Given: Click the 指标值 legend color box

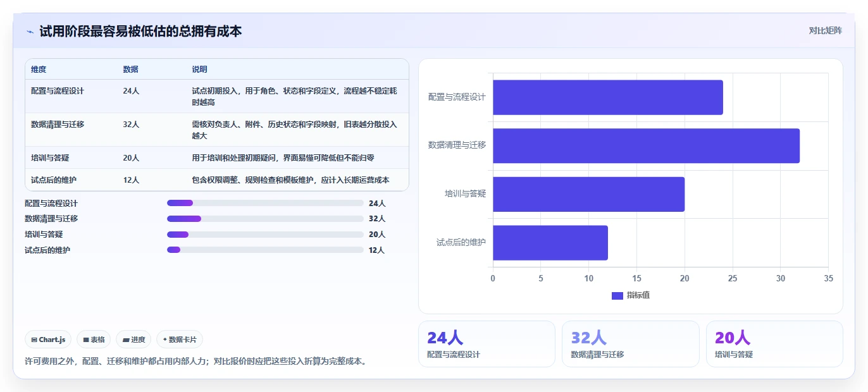Looking at the screenshot, I should coord(617,295).
